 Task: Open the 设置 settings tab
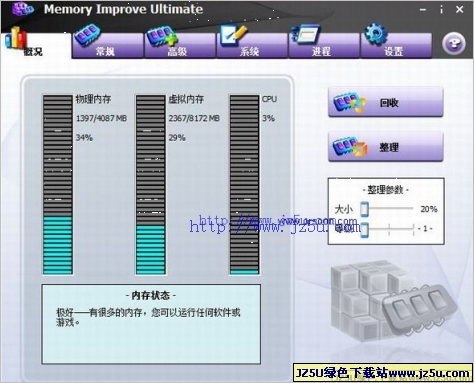tap(396, 46)
